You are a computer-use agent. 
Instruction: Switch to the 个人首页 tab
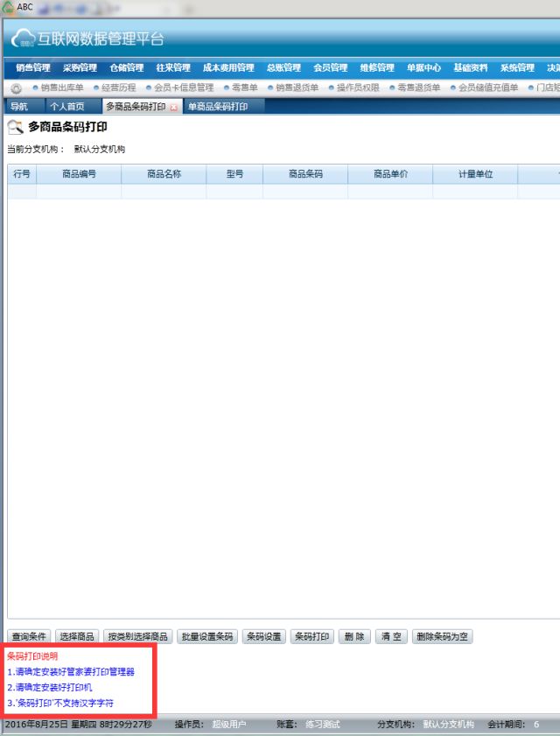(69, 107)
